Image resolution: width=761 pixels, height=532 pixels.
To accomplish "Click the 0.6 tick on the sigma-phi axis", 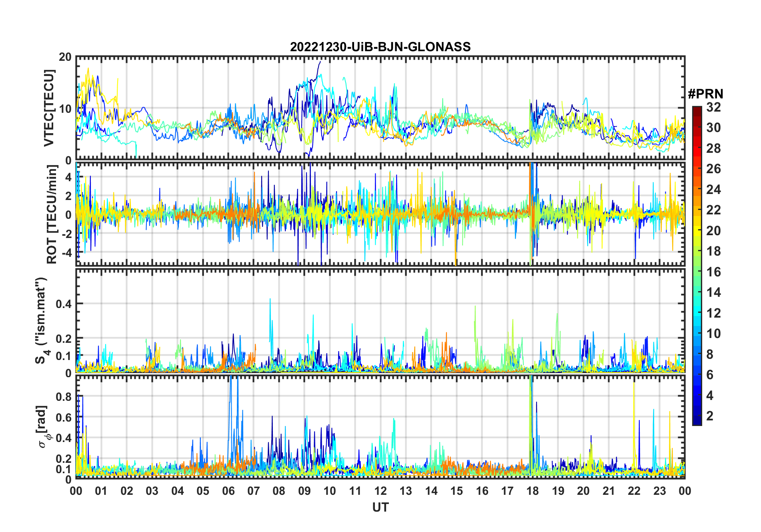I will coord(64,417).
